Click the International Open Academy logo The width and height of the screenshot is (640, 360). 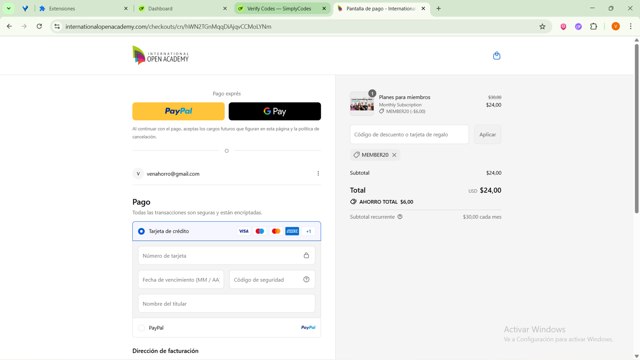pyautogui.click(x=160, y=56)
